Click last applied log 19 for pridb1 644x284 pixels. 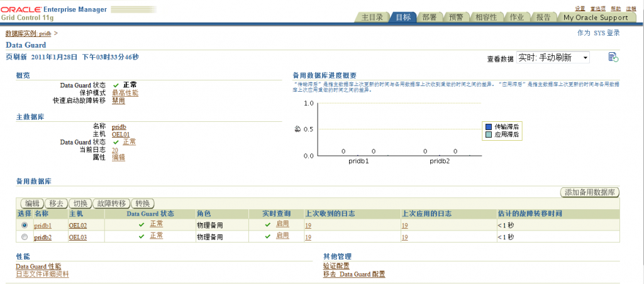point(405,226)
